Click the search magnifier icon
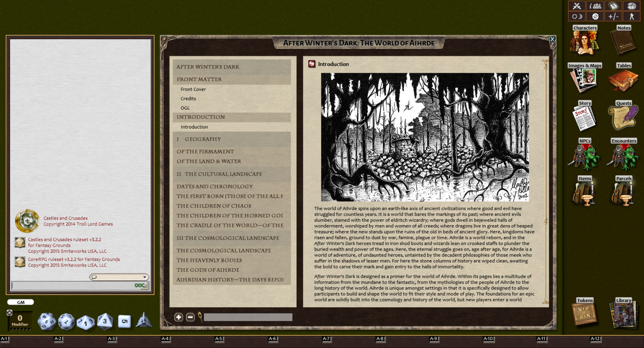Image resolution: width=644 pixels, height=348 pixels. click(x=200, y=317)
